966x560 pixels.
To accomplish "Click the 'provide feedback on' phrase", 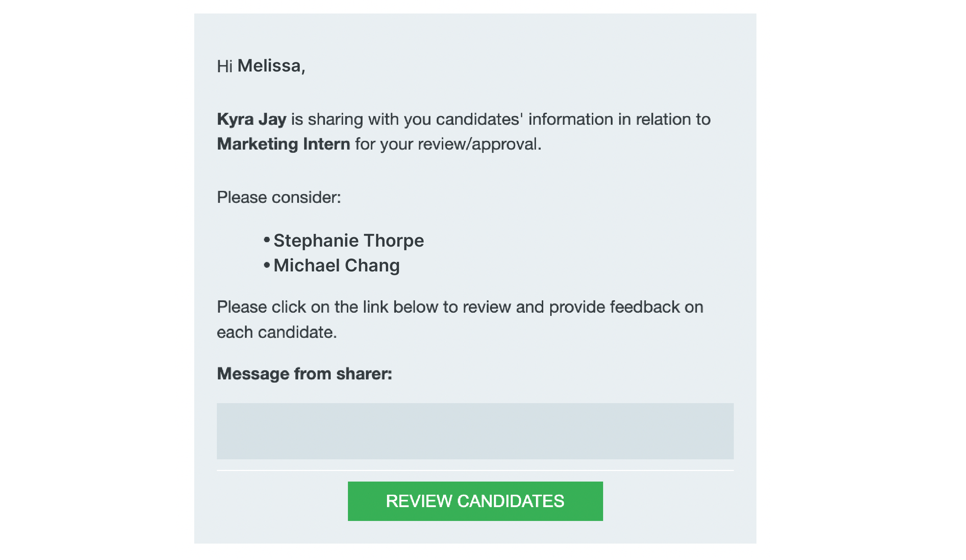I will click(626, 307).
